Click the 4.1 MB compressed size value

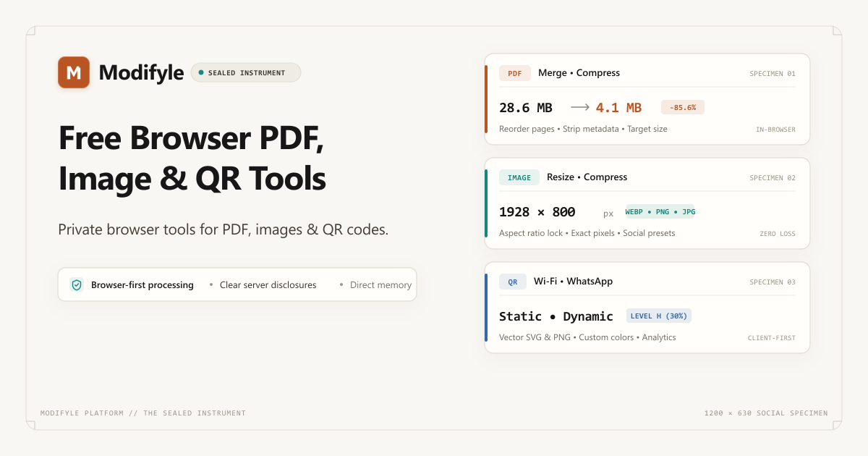pos(618,108)
